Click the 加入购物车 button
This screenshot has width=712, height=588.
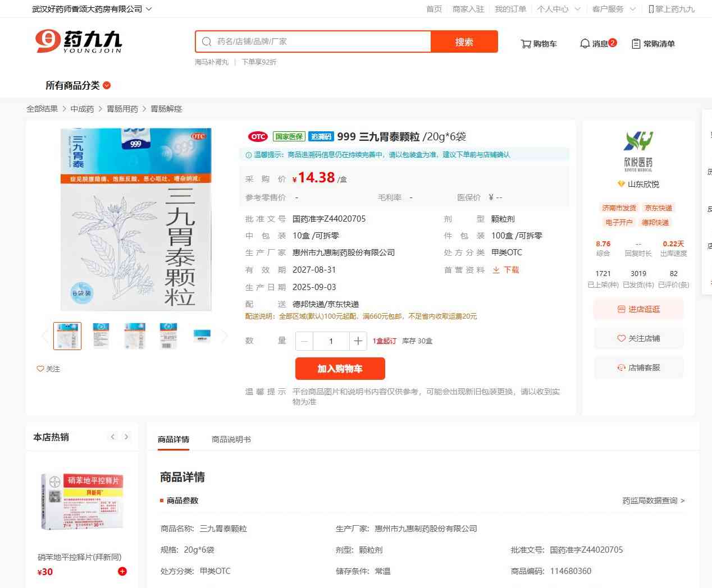[340, 369]
